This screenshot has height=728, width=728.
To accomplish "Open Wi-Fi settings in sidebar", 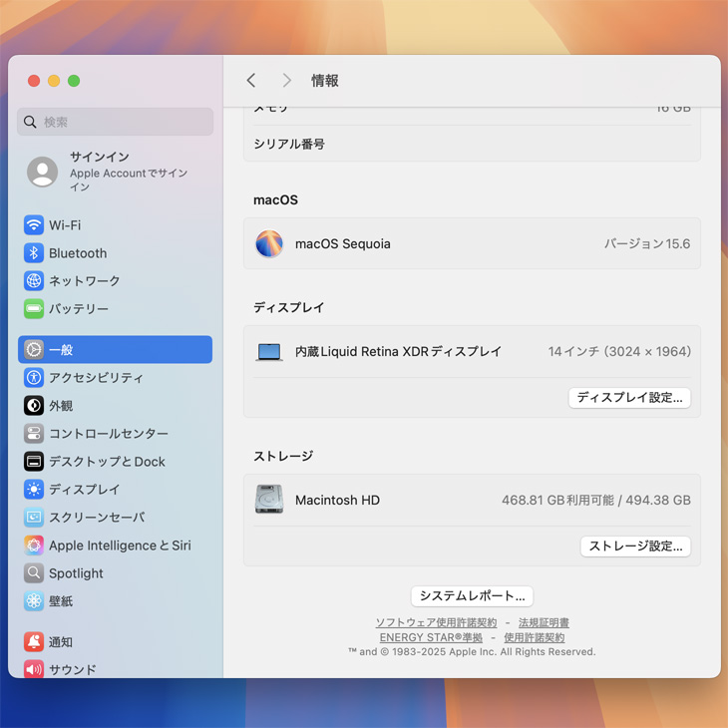I will tap(65, 225).
